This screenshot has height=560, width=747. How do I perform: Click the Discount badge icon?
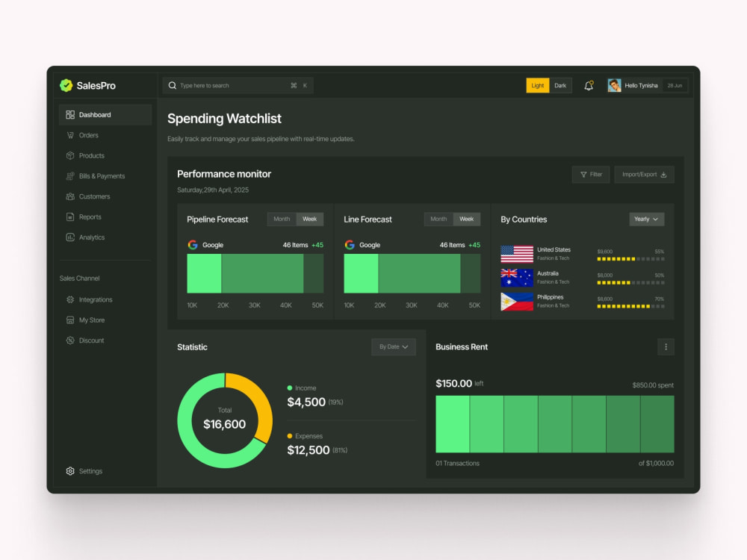(x=70, y=340)
